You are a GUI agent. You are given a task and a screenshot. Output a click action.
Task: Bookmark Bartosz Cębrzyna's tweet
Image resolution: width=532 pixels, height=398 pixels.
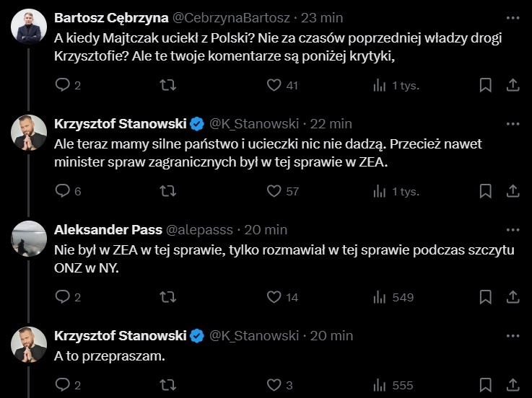[486, 85]
